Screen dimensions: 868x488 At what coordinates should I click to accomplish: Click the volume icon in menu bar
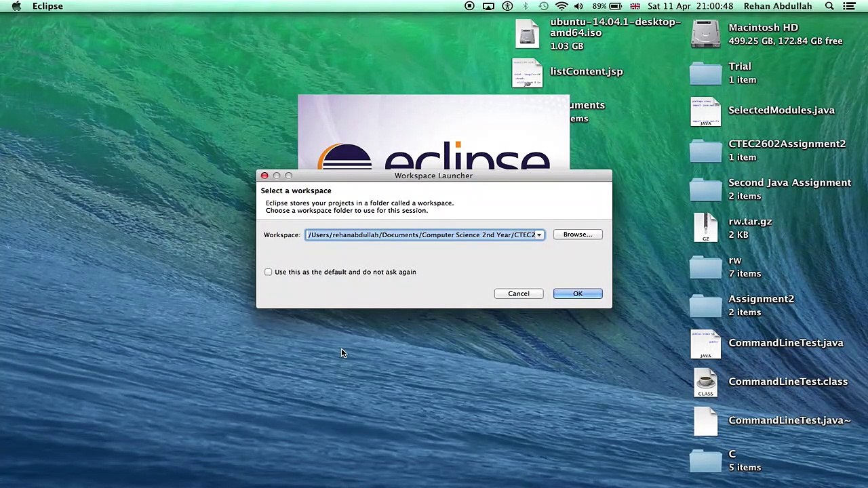[x=578, y=6]
